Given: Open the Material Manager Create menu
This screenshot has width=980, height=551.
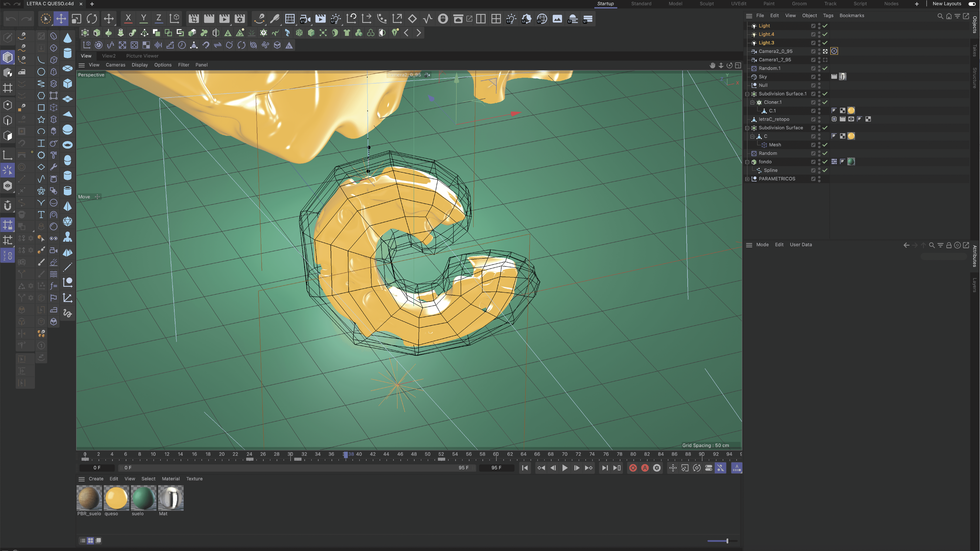Looking at the screenshot, I should 96,479.
